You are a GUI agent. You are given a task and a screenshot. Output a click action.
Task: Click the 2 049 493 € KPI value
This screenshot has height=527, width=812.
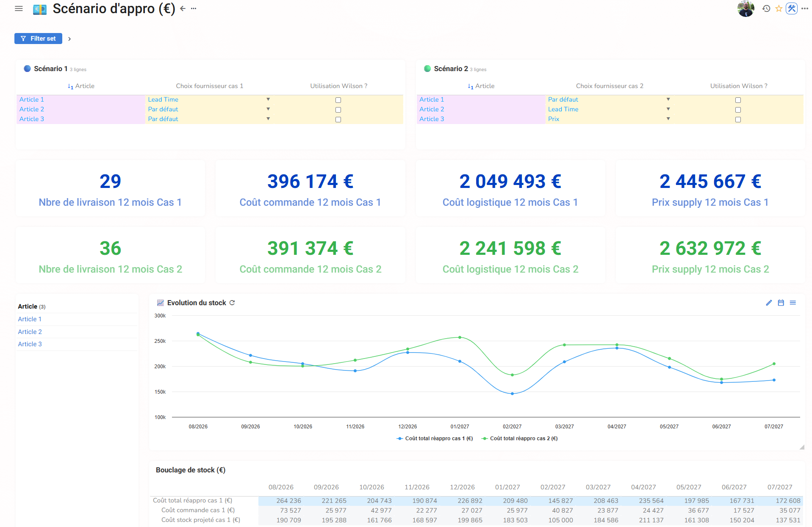click(x=510, y=181)
